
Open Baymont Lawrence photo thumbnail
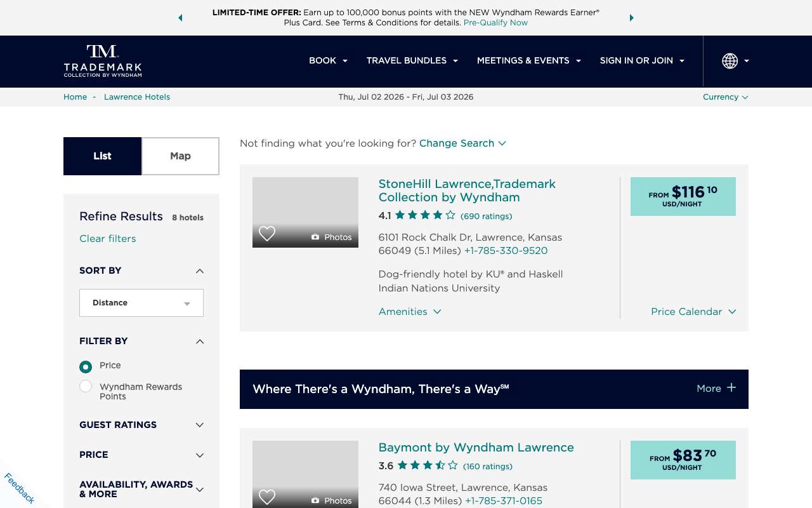click(x=305, y=474)
